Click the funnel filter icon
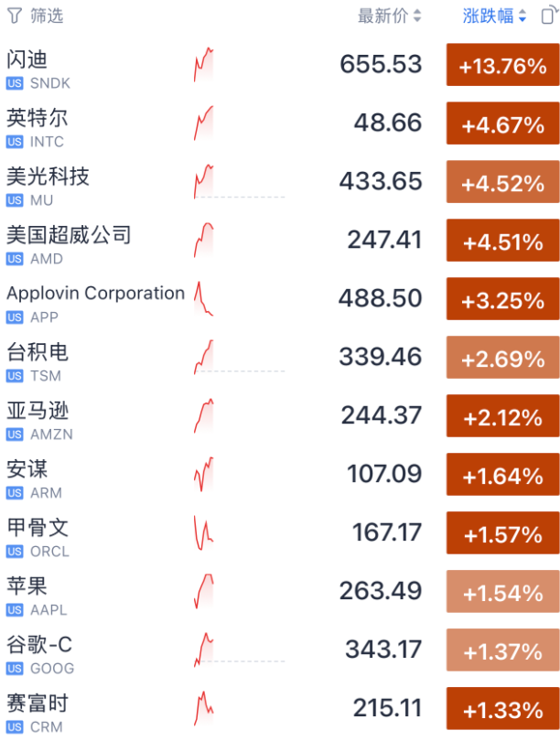Viewport: 560px width, 741px height. coord(14,16)
